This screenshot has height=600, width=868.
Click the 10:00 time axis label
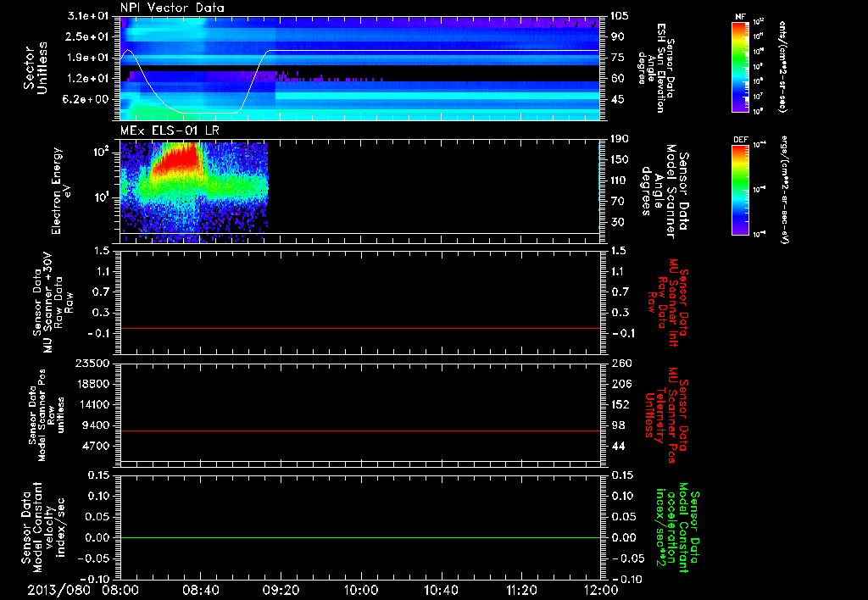(x=360, y=589)
